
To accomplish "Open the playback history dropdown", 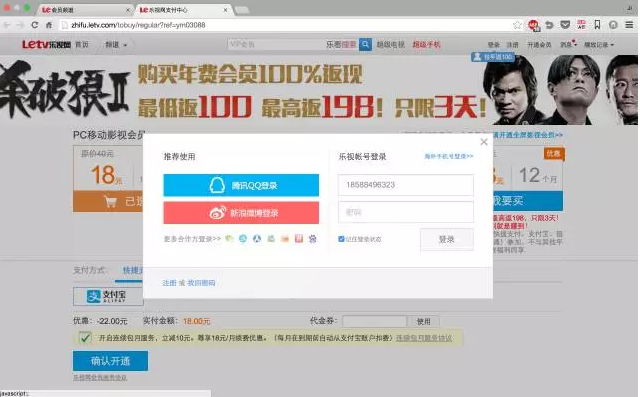I will click(x=599, y=44).
